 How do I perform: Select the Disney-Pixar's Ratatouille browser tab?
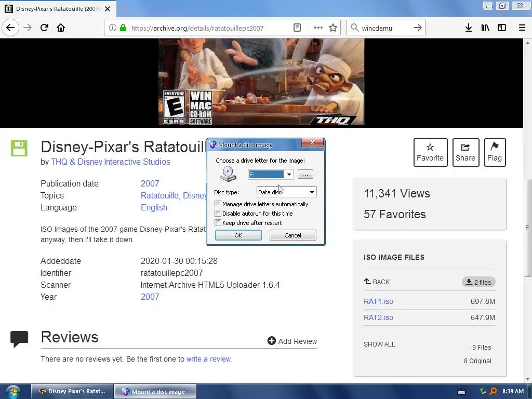tap(58, 9)
